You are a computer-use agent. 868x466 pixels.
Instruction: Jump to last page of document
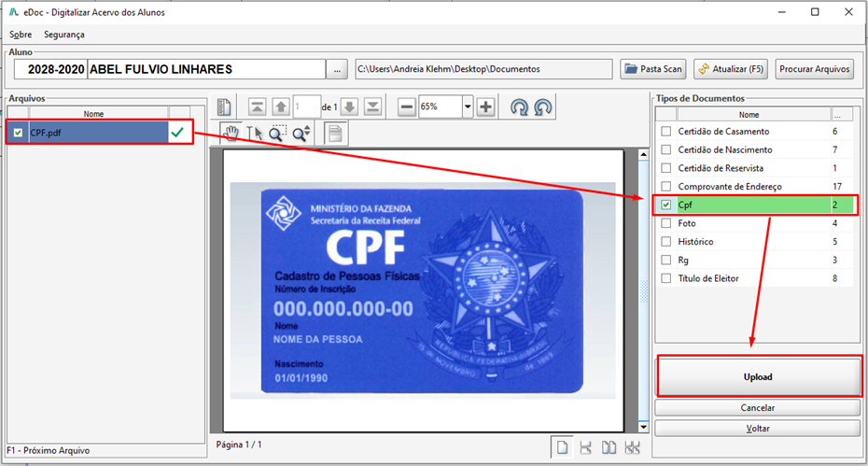(373, 107)
